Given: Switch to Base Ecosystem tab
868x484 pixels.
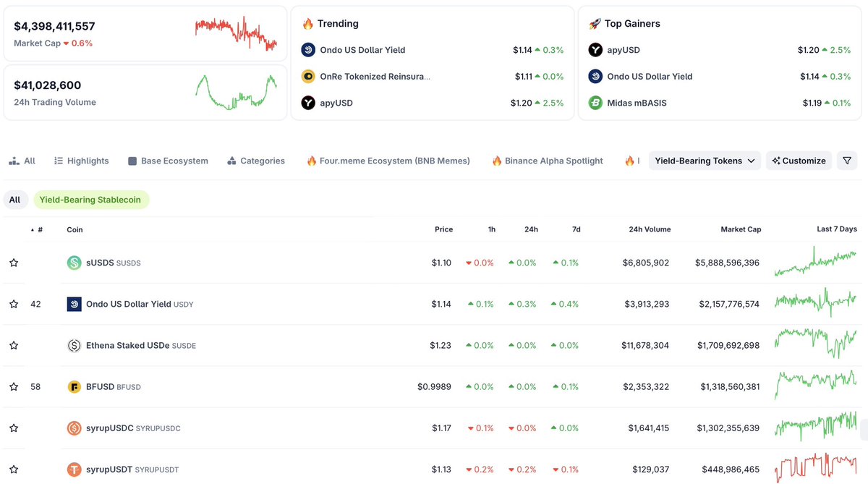Looking at the screenshot, I should pos(168,161).
